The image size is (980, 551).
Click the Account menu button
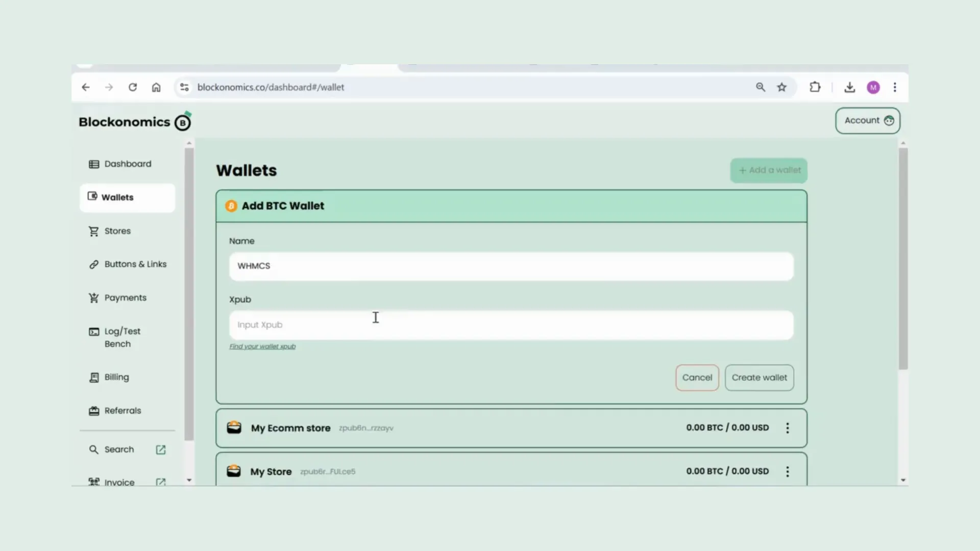[868, 120]
